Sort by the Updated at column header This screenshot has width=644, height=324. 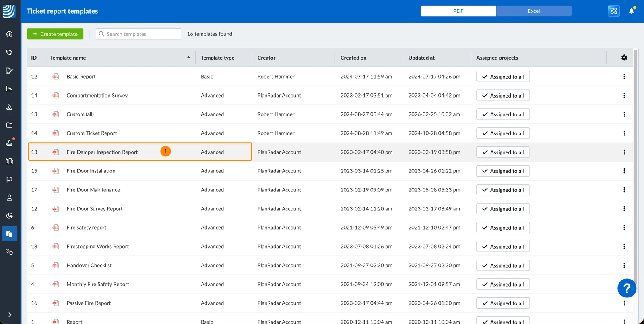421,58
